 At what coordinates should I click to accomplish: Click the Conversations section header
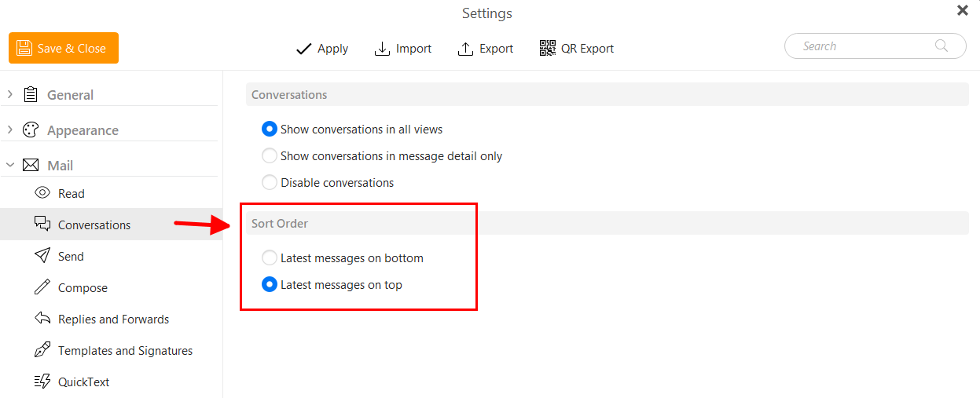(x=607, y=94)
